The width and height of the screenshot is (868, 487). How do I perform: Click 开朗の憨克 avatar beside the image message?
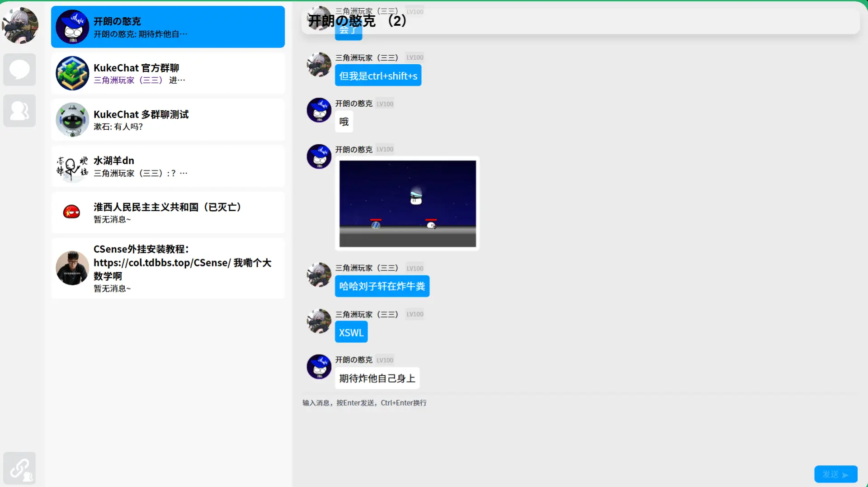click(x=319, y=156)
